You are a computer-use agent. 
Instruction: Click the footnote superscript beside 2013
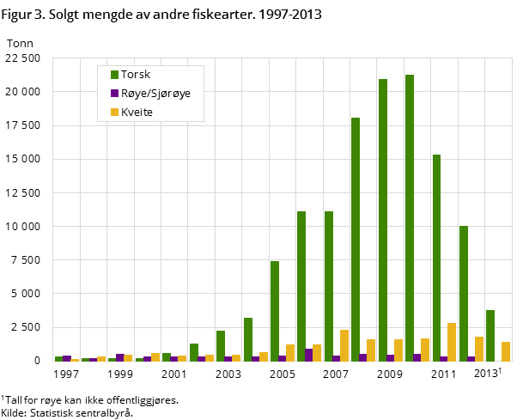[x=501, y=370]
